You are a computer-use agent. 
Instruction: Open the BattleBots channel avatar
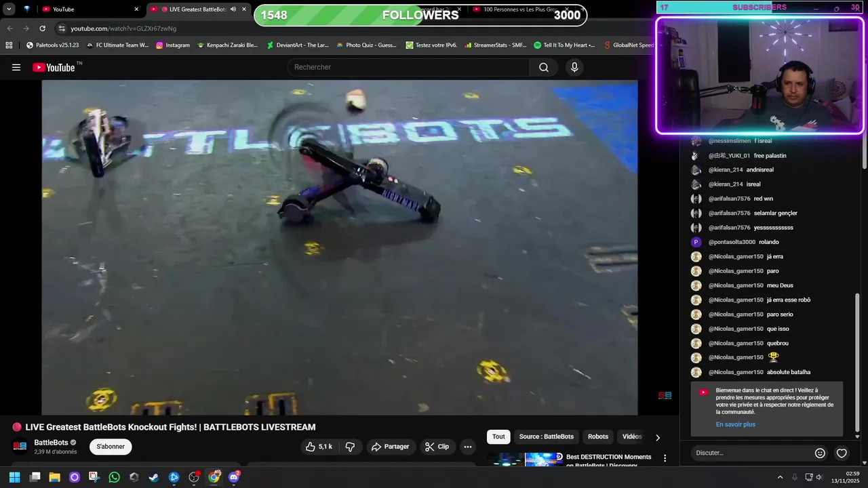[x=20, y=447]
